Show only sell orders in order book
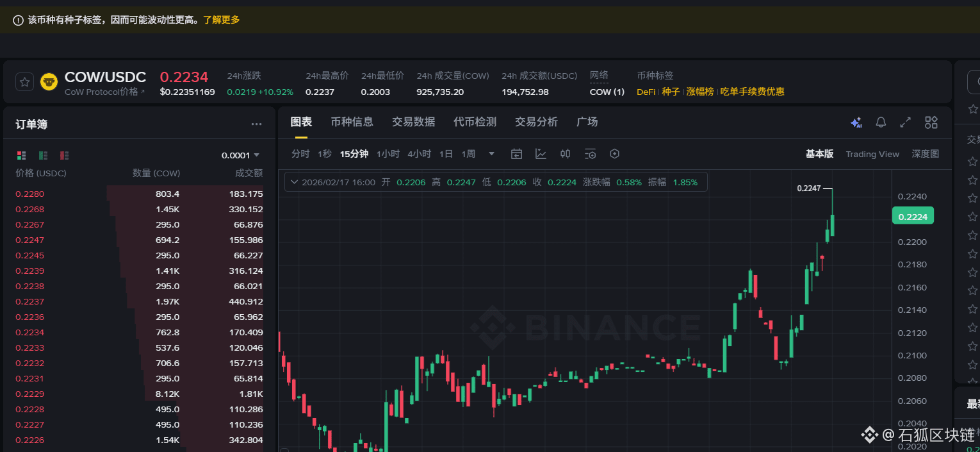 (x=64, y=155)
